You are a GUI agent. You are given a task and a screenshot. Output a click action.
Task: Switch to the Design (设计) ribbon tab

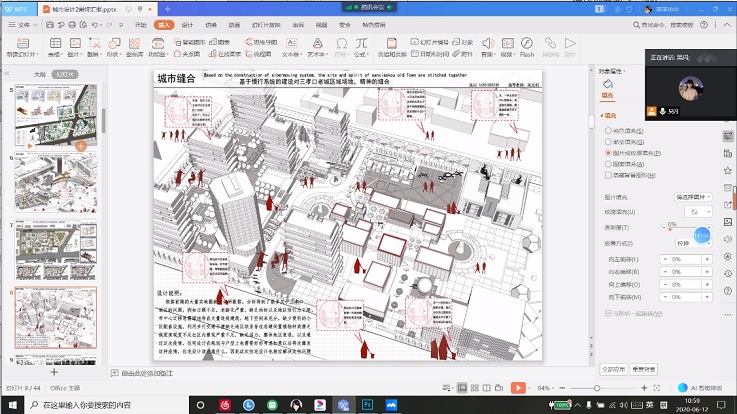[x=187, y=23]
